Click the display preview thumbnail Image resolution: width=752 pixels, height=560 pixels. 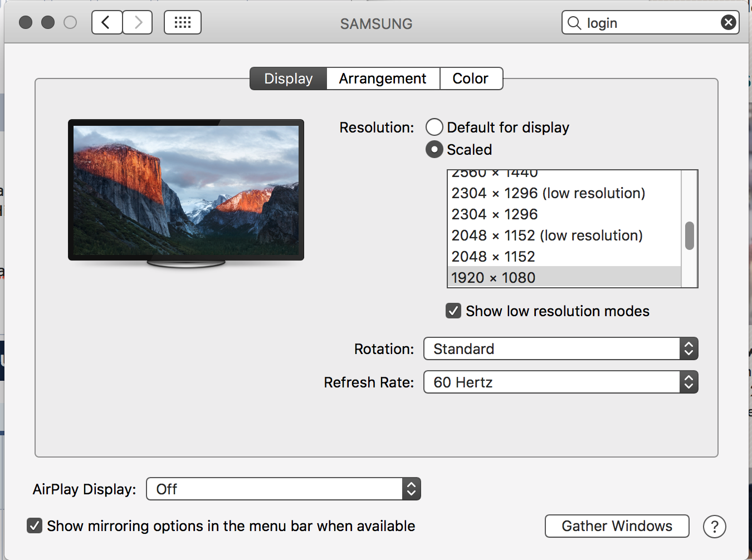pos(186,193)
